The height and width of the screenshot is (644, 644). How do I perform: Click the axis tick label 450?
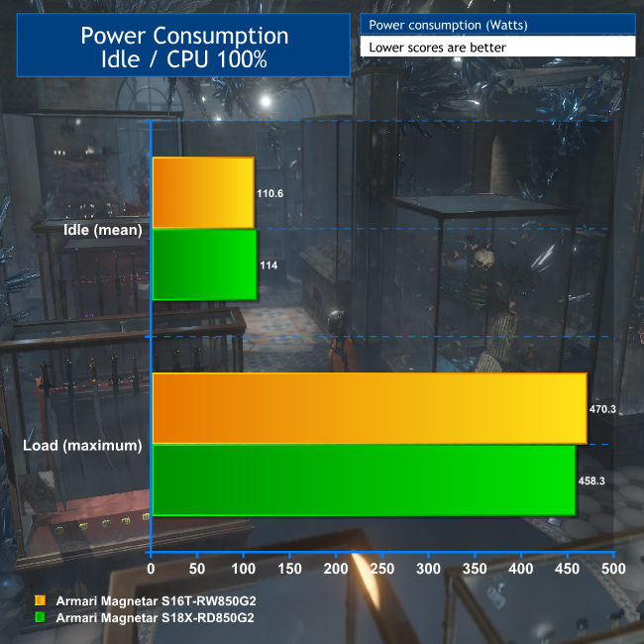click(568, 569)
